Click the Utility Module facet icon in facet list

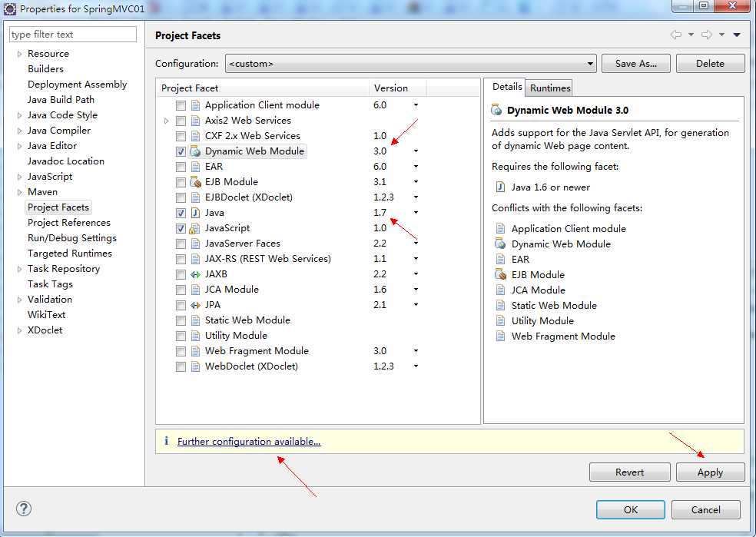195,336
